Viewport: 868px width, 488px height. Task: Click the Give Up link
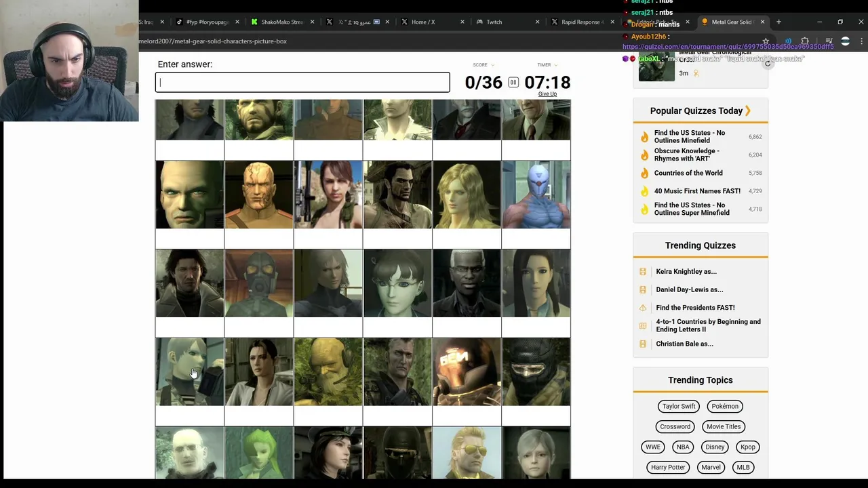[547, 94]
